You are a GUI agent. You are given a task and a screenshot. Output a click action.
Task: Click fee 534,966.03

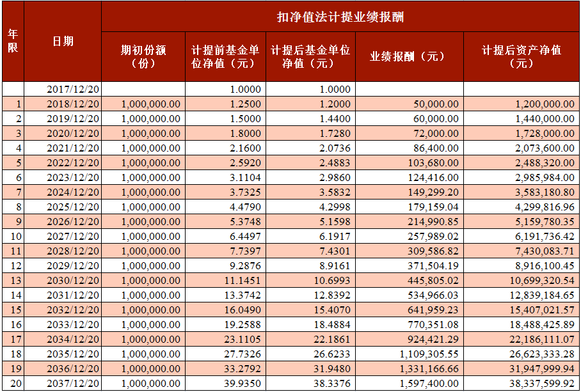pos(409,295)
